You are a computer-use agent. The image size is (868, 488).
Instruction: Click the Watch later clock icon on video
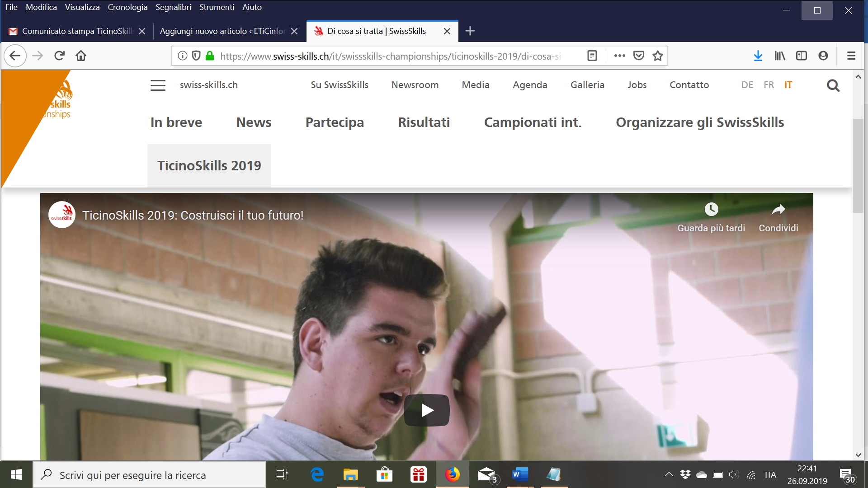(711, 209)
